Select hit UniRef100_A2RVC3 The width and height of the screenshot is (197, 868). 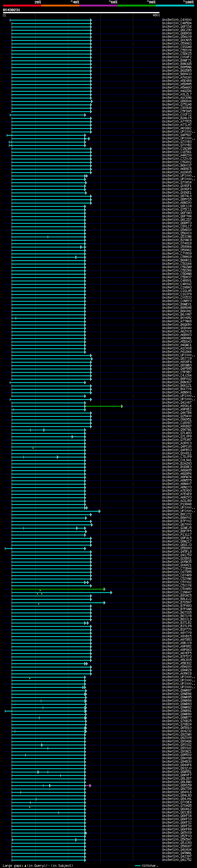coord(177,443)
